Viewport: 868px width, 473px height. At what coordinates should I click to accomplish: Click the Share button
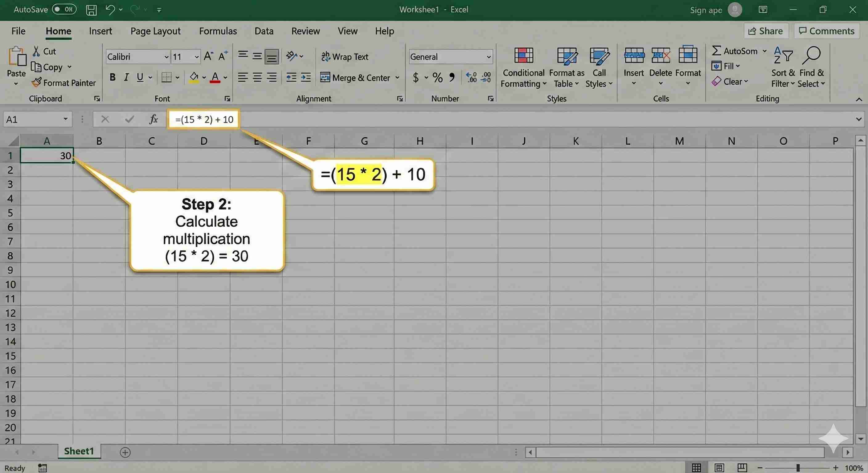pyautogui.click(x=766, y=30)
